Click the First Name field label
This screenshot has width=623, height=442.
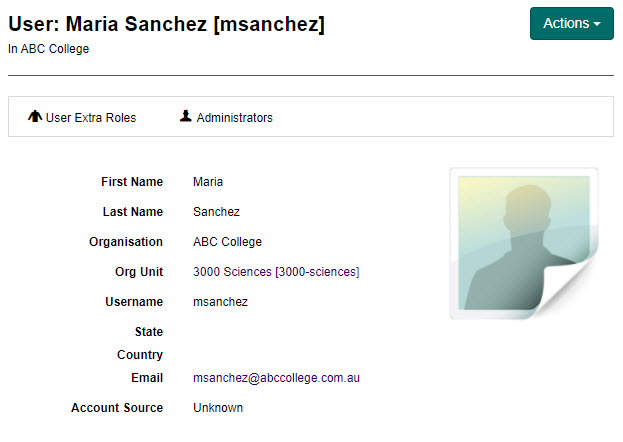tap(131, 182)
